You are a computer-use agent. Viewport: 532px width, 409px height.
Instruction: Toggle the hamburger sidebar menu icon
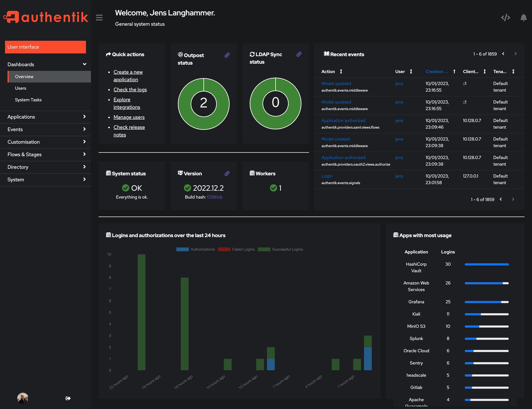coord(99,18)
